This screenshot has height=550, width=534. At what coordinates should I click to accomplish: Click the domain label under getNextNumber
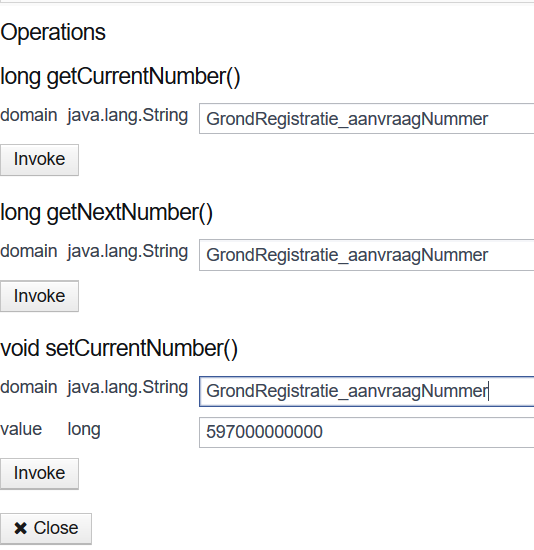[29, 251]
